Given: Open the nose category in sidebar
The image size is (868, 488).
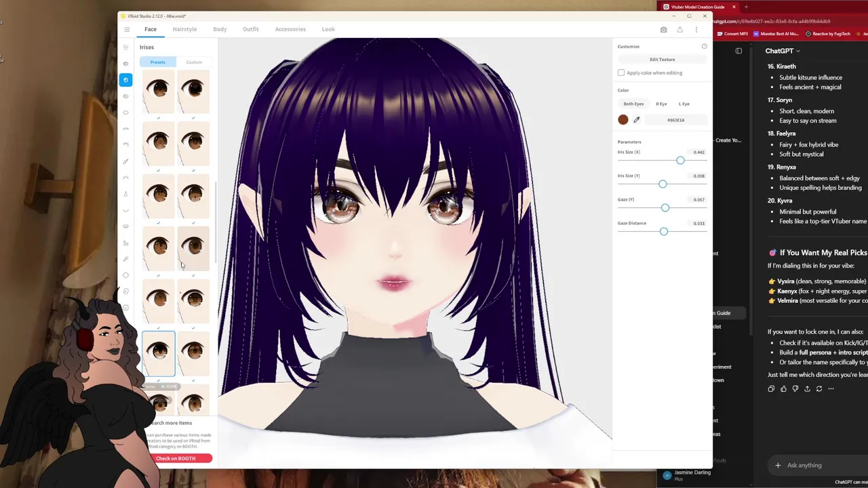Looking at the screenshot, I should tap(125, 194).
